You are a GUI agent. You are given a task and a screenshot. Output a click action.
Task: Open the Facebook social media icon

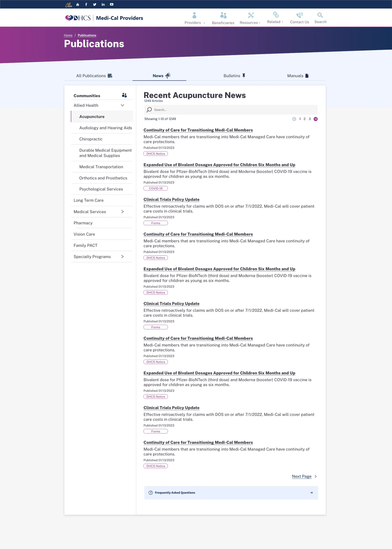coord(86,4)
